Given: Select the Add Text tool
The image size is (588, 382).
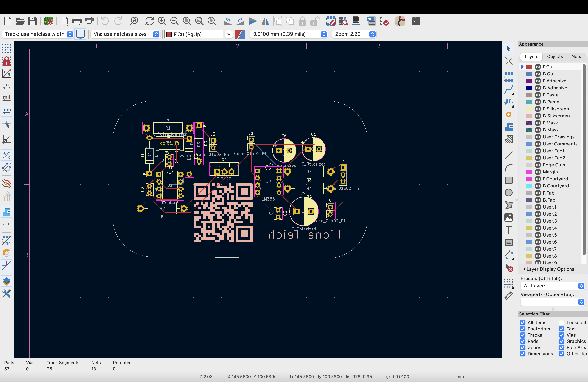Looking at the screenshot, I should click(508, 230).
